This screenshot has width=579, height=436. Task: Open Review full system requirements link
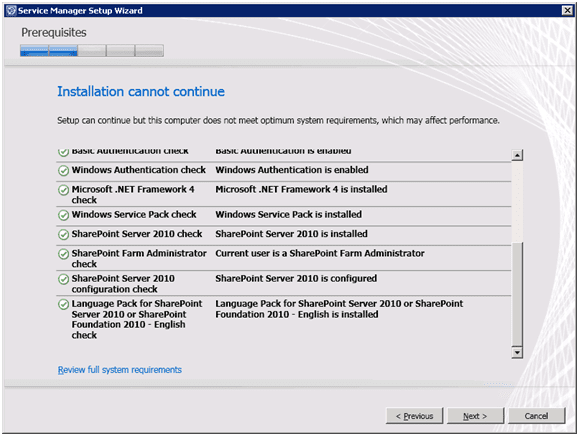point(120,370)
